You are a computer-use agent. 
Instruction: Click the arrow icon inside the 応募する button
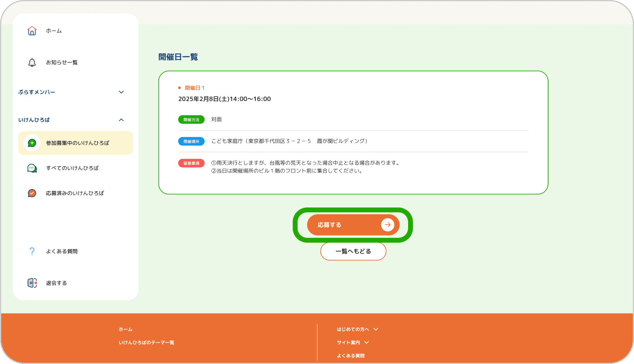[x=387, y=224]
